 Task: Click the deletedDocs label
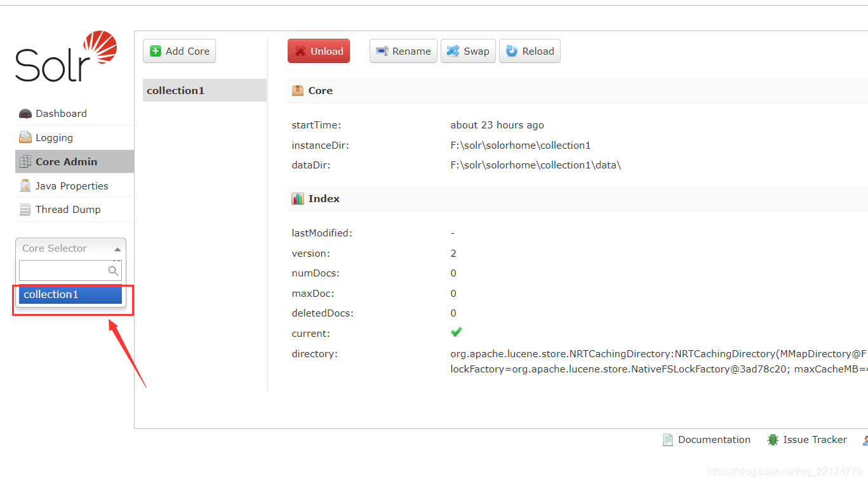(x=323, y=313)
